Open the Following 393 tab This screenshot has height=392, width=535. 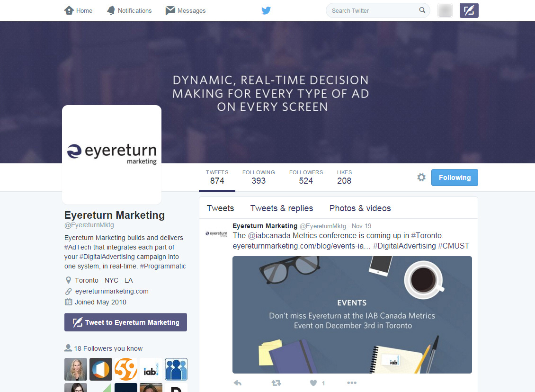tap(259, 177)
